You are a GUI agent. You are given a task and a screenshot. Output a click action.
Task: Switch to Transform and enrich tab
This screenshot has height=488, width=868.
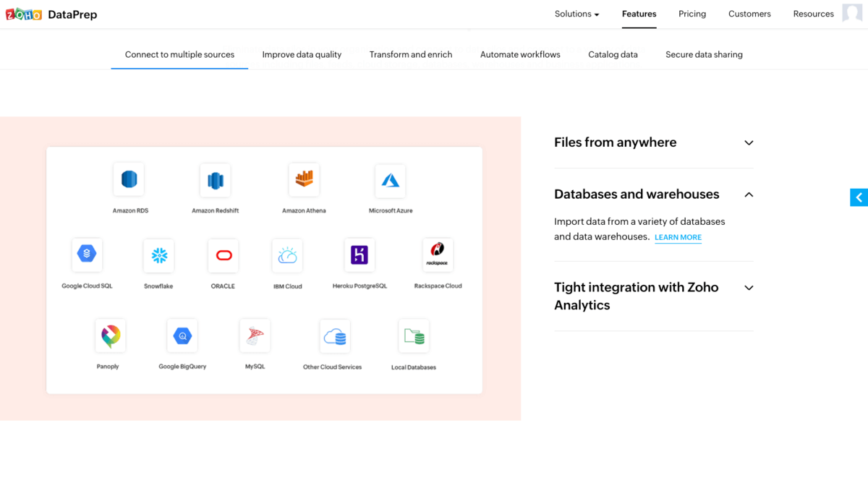click(x=411, y=54)
